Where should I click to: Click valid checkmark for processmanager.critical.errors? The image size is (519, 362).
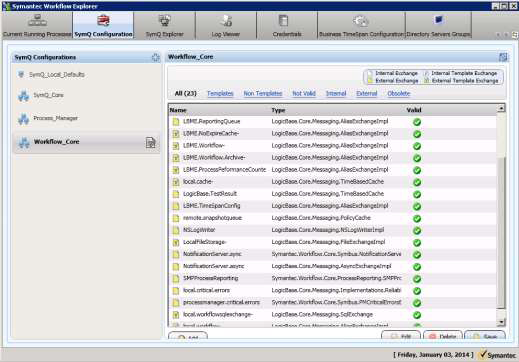point(417,303)
